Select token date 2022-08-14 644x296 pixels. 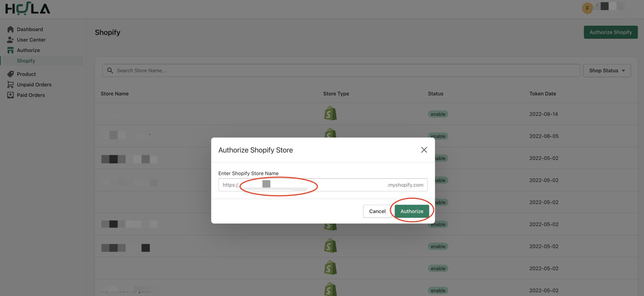coord(544,114)
